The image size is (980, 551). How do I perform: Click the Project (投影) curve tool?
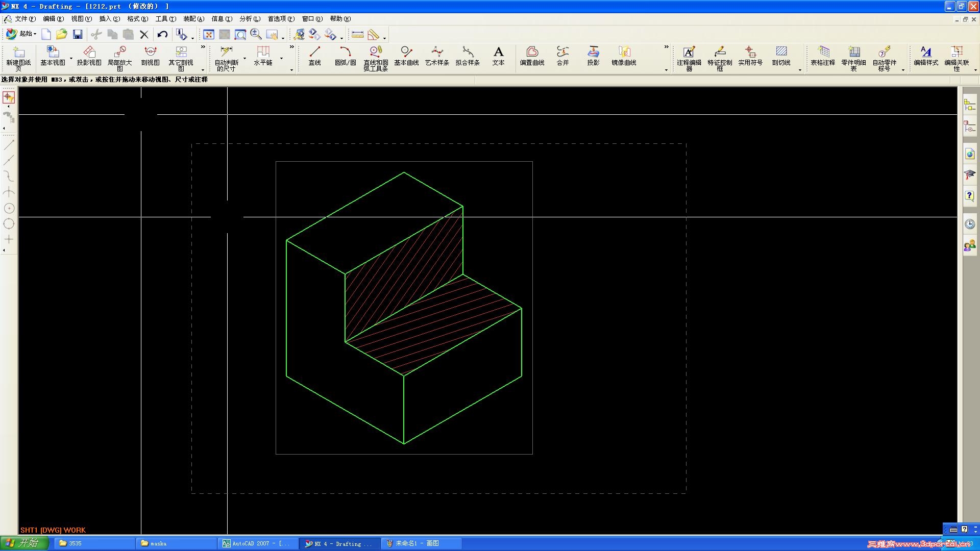point(593,56)
